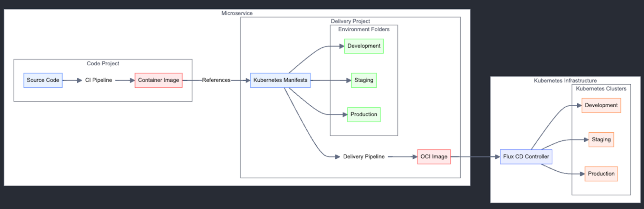Click the Microservice group title
Screen dimensions: 644x209
237,13
